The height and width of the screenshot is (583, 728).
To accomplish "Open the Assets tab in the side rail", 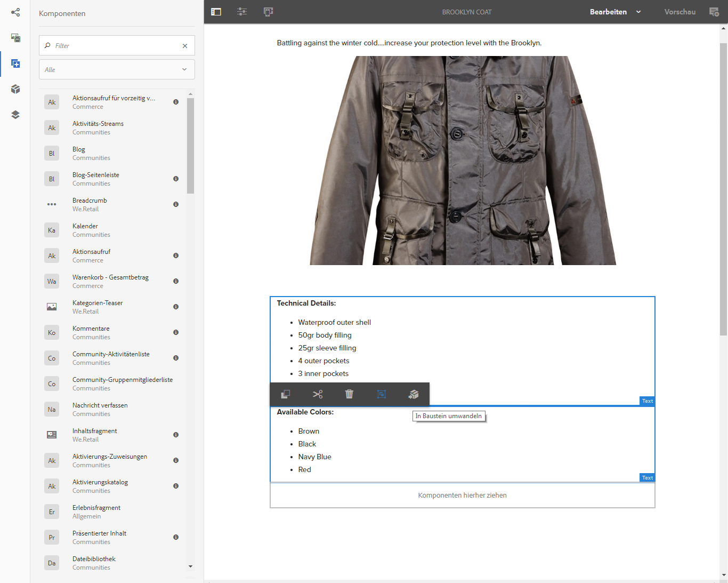I will 15,38.
